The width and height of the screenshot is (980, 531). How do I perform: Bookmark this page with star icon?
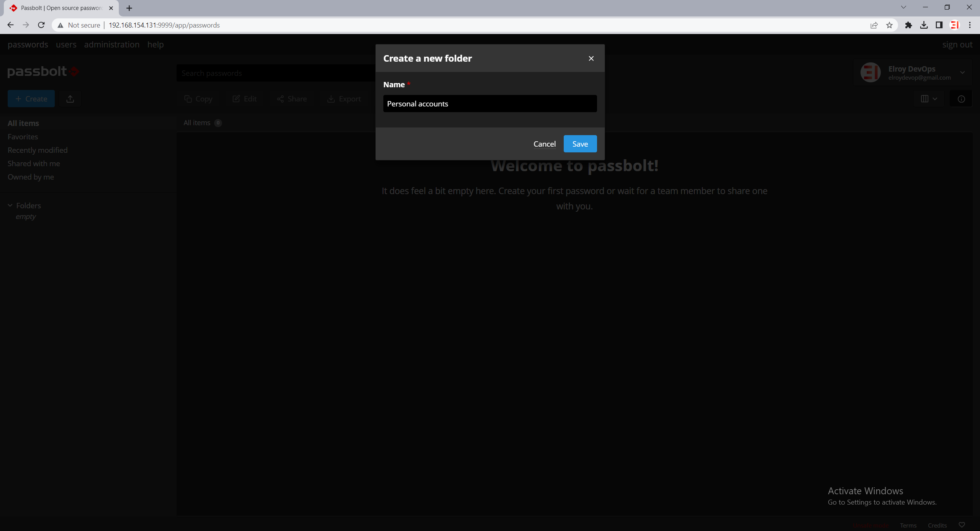point(889,25)
